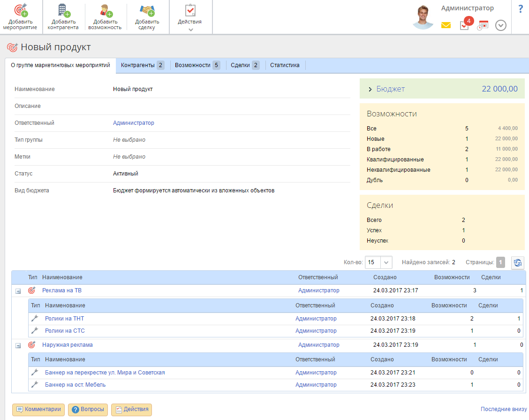Screen dimensions: 529x420
Task: Collapse the Реклама на ТВ row
Action: (x=18, y=291)
